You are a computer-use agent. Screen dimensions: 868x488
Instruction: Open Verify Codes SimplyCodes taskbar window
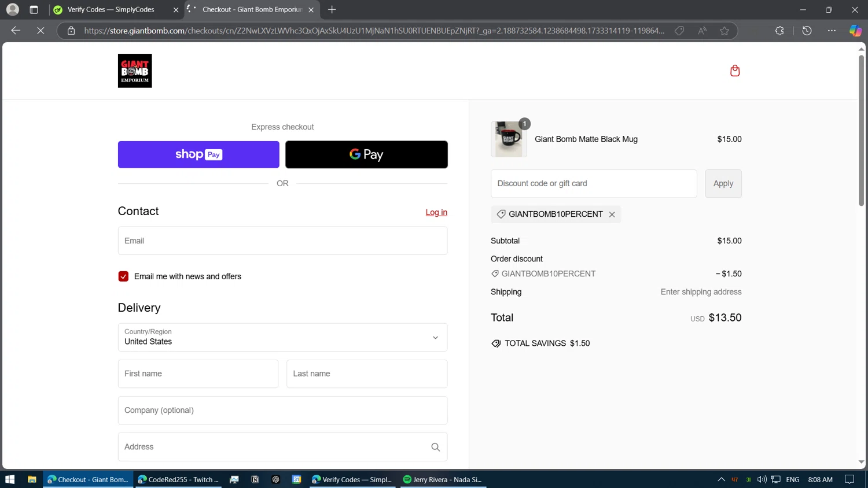click(x=352, y=479)
